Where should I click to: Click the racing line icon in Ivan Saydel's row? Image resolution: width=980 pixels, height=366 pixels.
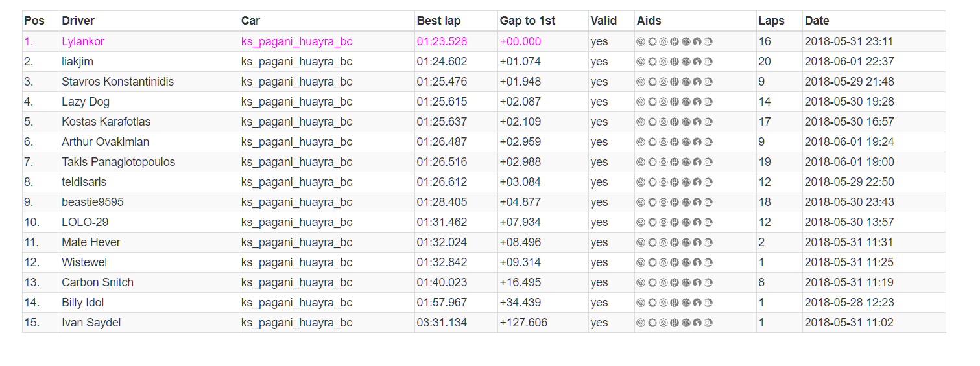(x=697, y=323)
